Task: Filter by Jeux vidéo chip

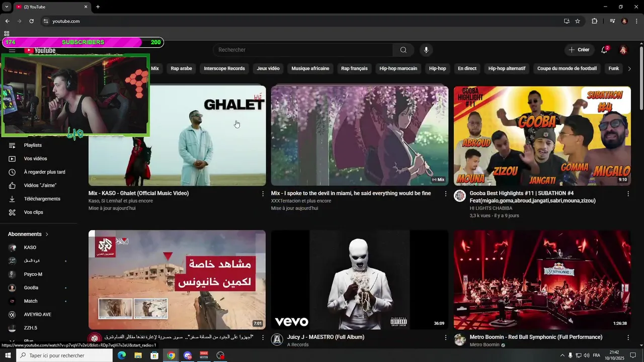Action: (x=268, y=68)
